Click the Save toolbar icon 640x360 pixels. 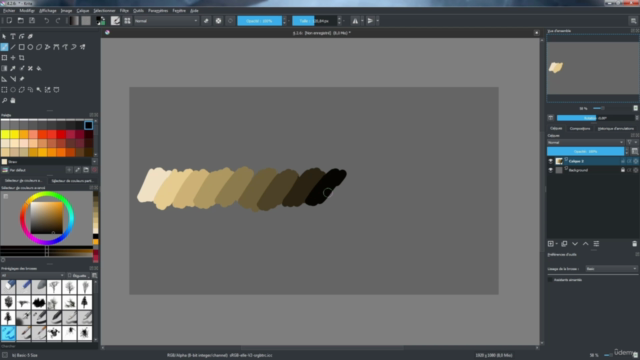pos(32,21)
